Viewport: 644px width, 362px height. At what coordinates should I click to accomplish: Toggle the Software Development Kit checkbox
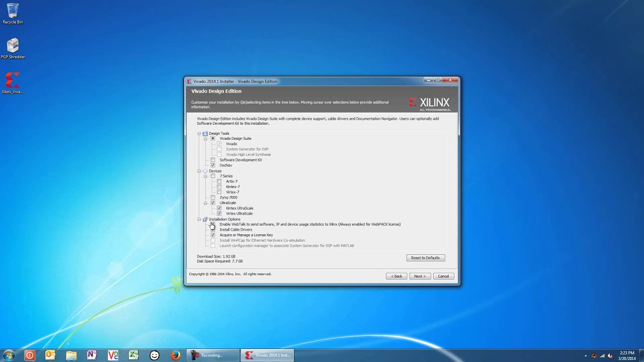point(213,160)
